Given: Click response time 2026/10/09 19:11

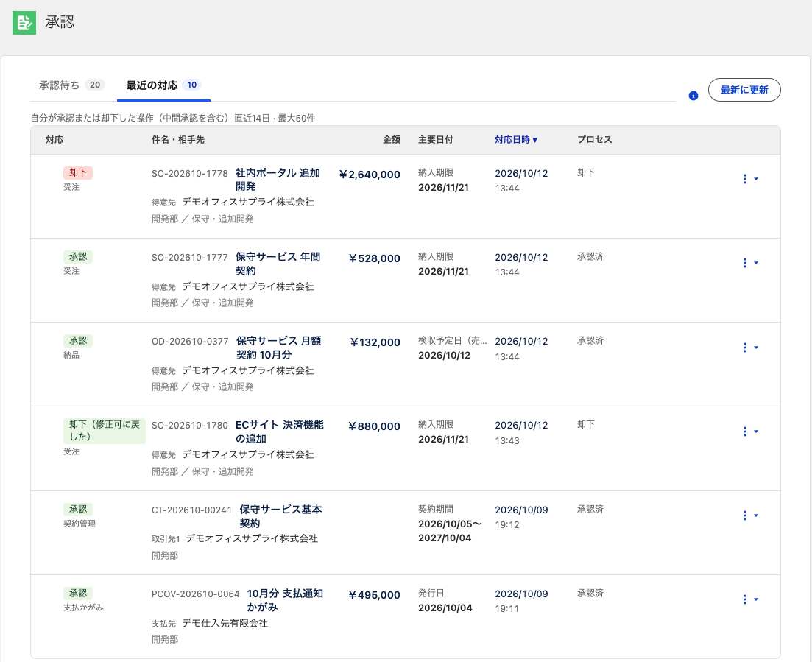Looking at the screenshot, I should coord(521,601).
